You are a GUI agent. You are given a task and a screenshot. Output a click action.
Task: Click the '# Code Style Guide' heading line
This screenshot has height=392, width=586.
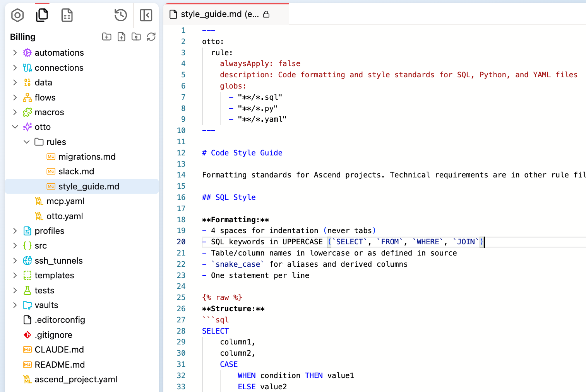click(242, 153)
